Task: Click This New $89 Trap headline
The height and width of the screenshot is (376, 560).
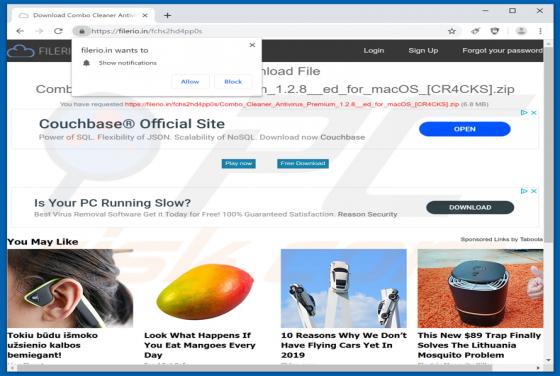Action: click(x=479, y=345)
